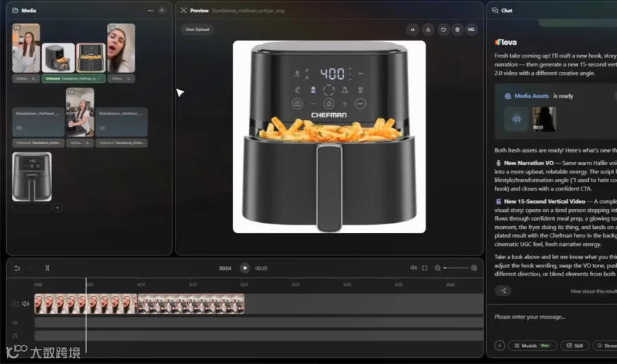Click 'New 15-Second Vertical Video' heading text

tap(544, 201)
